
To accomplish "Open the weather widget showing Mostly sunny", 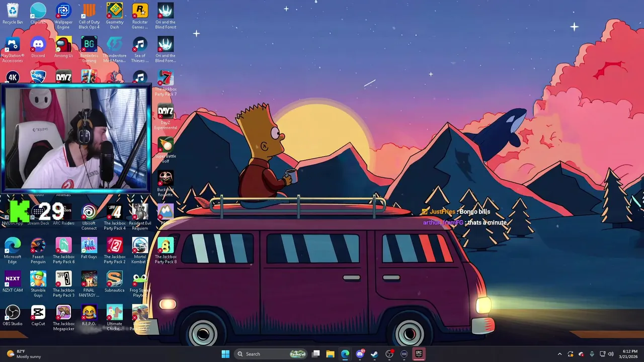I will coord(23,354).
